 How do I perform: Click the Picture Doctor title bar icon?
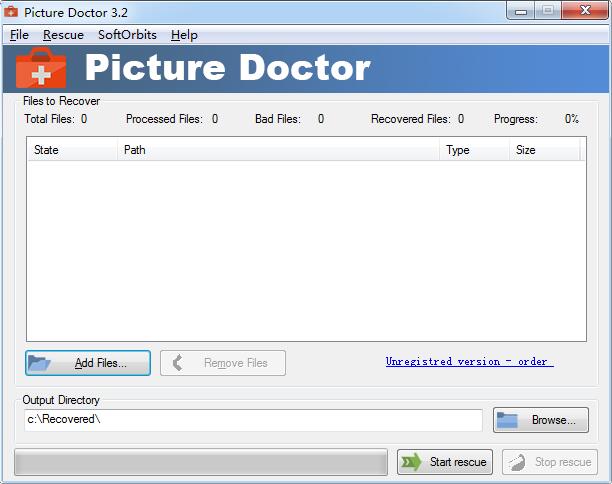[x=11, y=12]
